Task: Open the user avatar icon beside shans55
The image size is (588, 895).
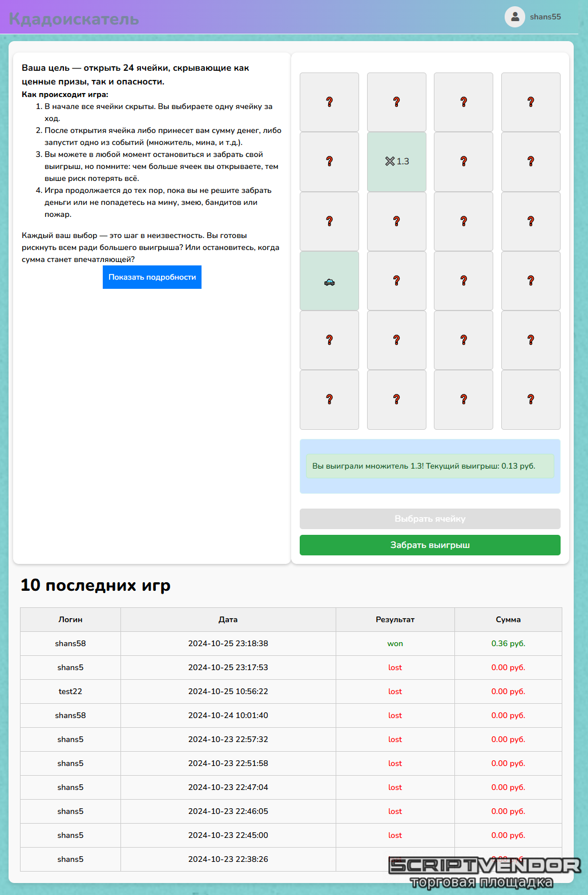Action: pyautogui.click(x=514, y=17)
